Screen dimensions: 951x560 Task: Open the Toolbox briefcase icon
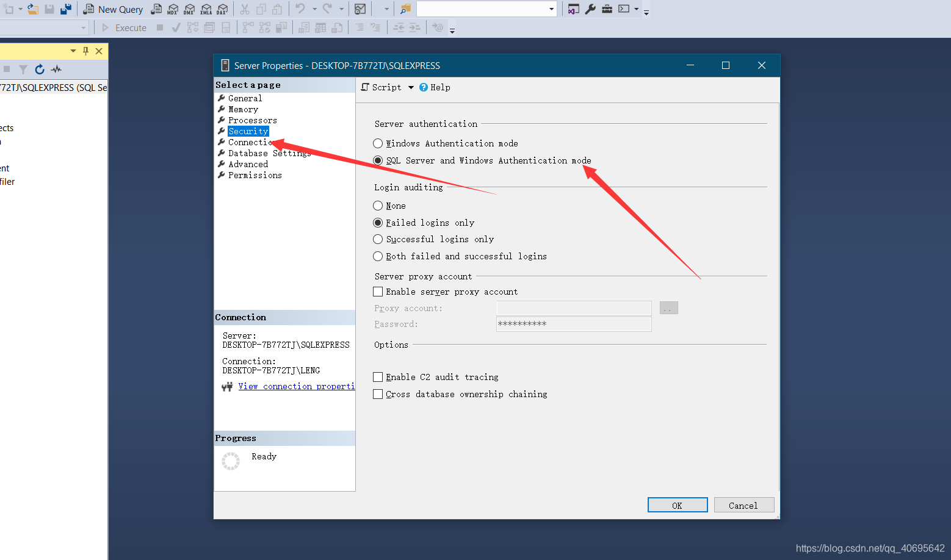[x=607, y=9]
